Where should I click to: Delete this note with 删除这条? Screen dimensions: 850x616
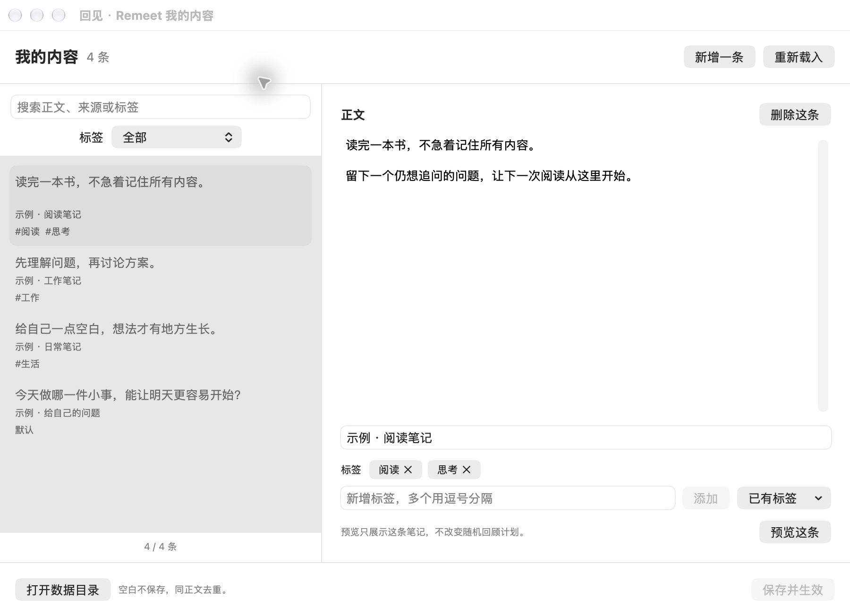tap(795, 114)
